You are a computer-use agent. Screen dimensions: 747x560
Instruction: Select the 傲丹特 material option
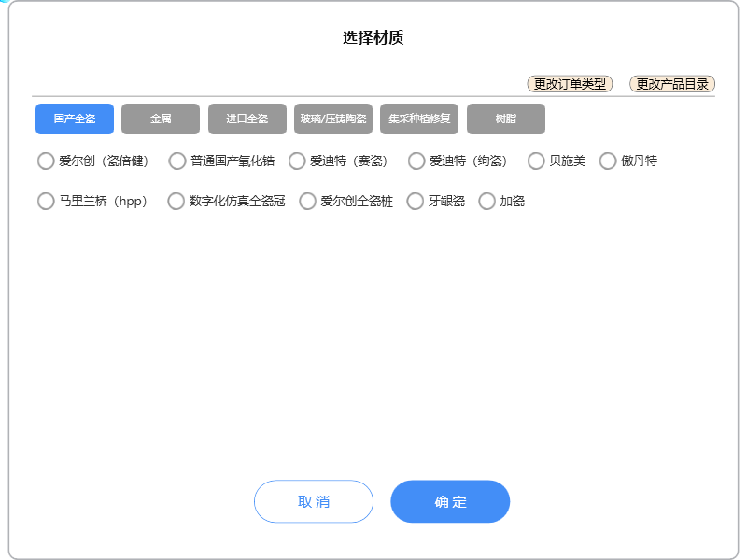click(x=608, y=161)
